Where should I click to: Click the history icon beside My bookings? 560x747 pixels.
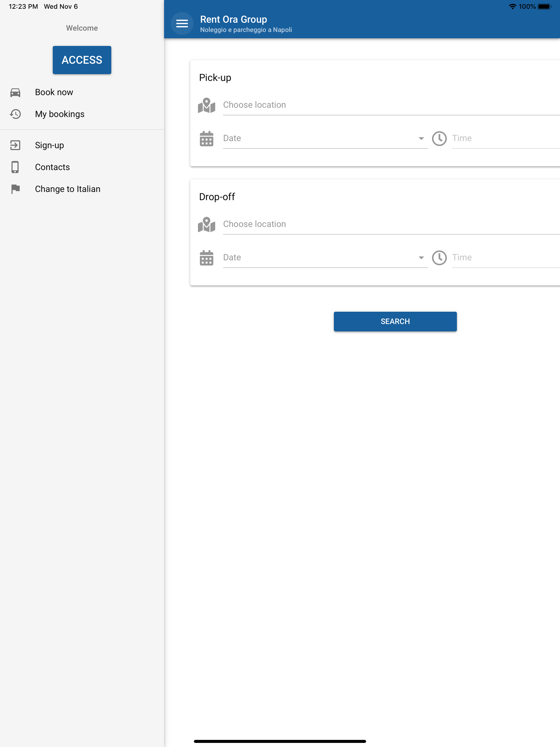tap(15, 114)
